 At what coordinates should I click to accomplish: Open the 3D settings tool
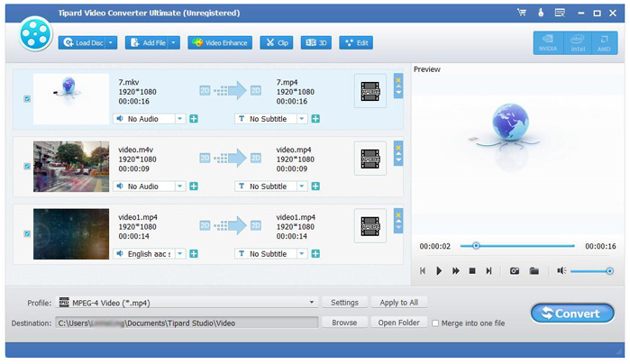315,43
